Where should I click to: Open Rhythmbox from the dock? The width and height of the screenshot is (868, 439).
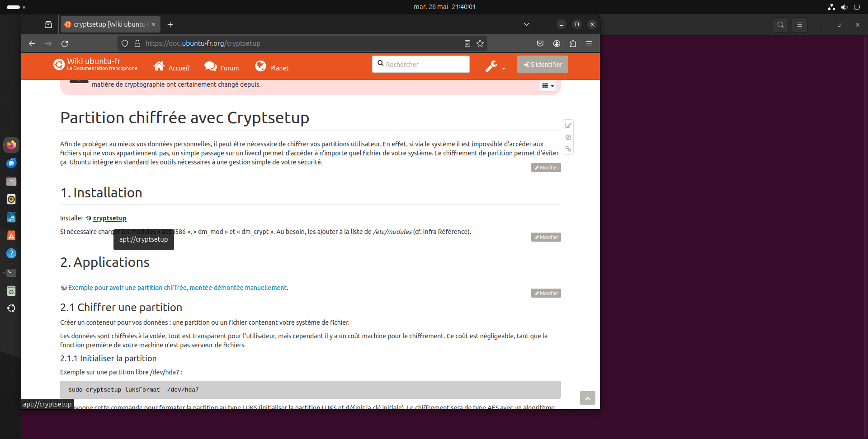coord(11,199)
